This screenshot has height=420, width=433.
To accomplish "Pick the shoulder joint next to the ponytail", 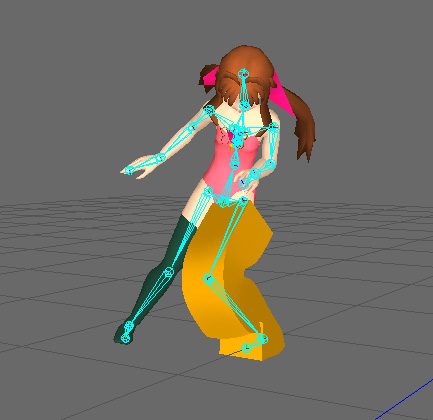I will [x=274, y=126].
